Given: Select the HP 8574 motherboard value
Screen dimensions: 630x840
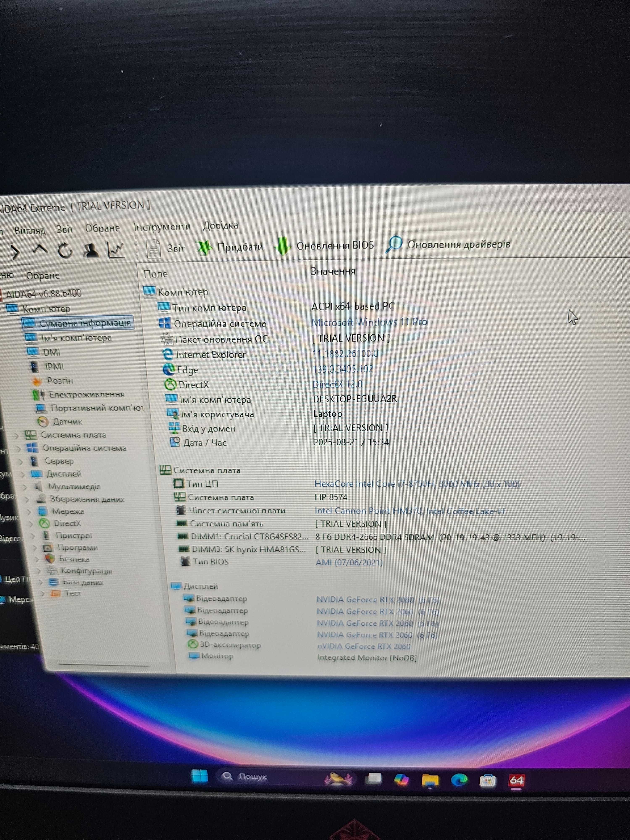Looking at the screenshot, I should pos(331,497).
